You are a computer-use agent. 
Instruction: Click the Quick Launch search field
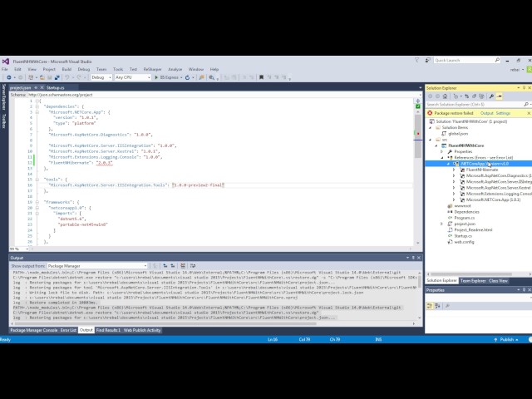pos(467,61)
